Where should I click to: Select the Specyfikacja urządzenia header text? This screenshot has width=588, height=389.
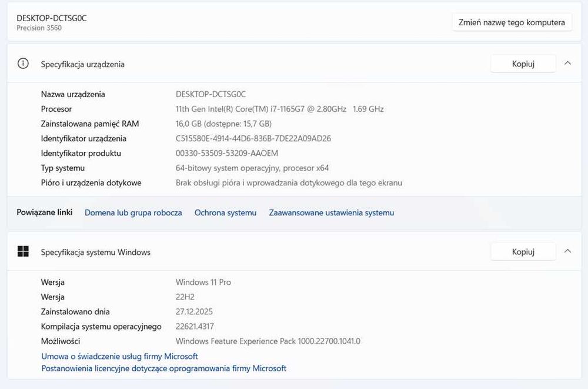(x=82, y=64)
